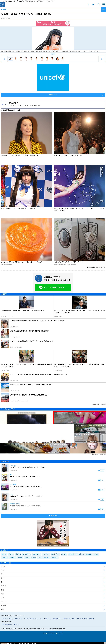The width and height of the screenshot is (106, 644).
Task: Click the 記事ページへ blue button
Action: click(53, 95)
